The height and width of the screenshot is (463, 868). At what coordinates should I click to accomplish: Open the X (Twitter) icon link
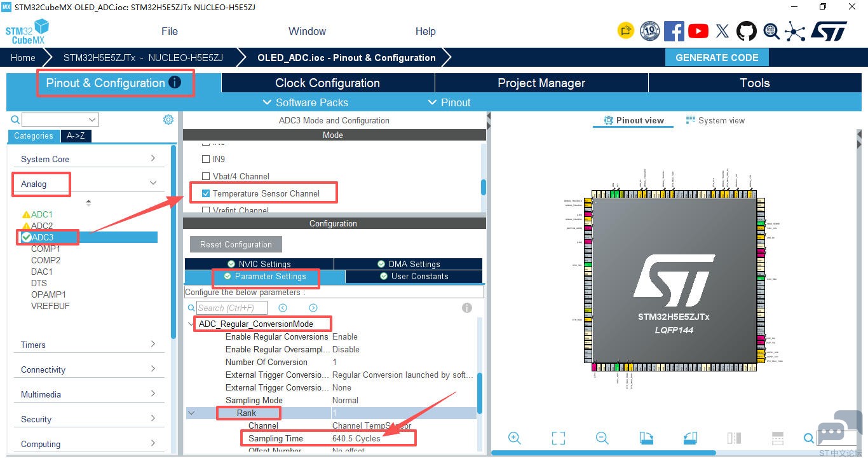[722, 31]
